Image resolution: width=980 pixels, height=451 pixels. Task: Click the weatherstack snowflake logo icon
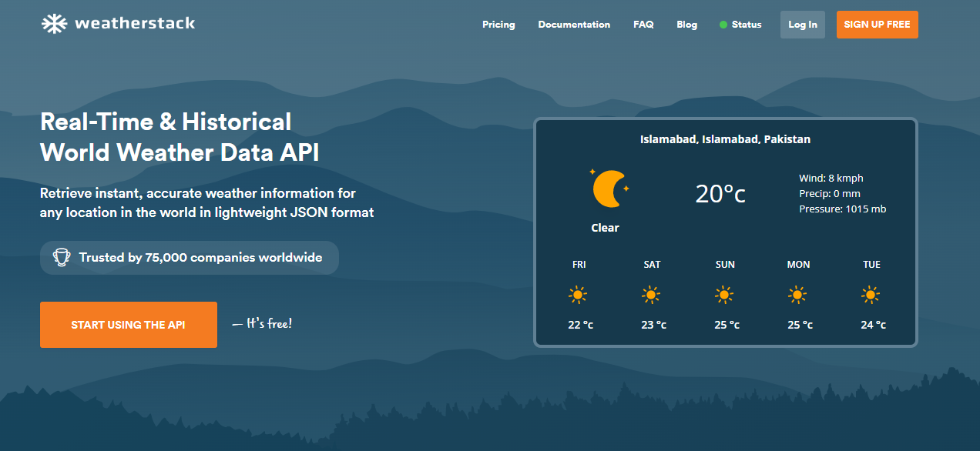click(54, 24)
